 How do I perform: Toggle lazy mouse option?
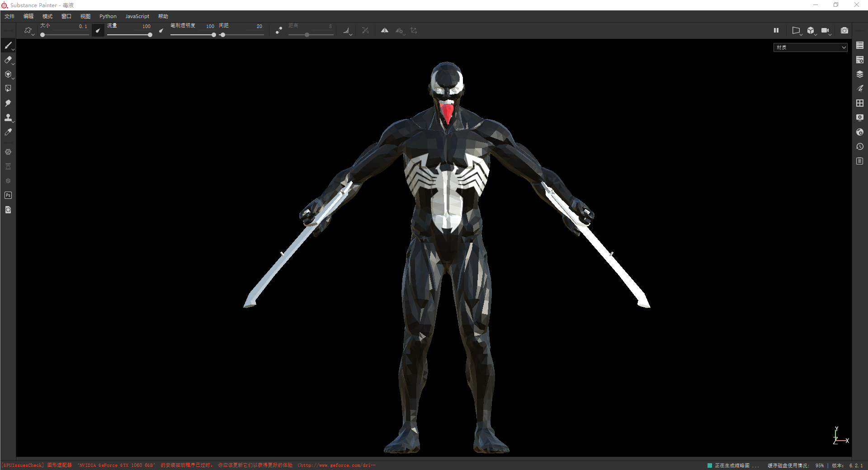pos(279,30)
